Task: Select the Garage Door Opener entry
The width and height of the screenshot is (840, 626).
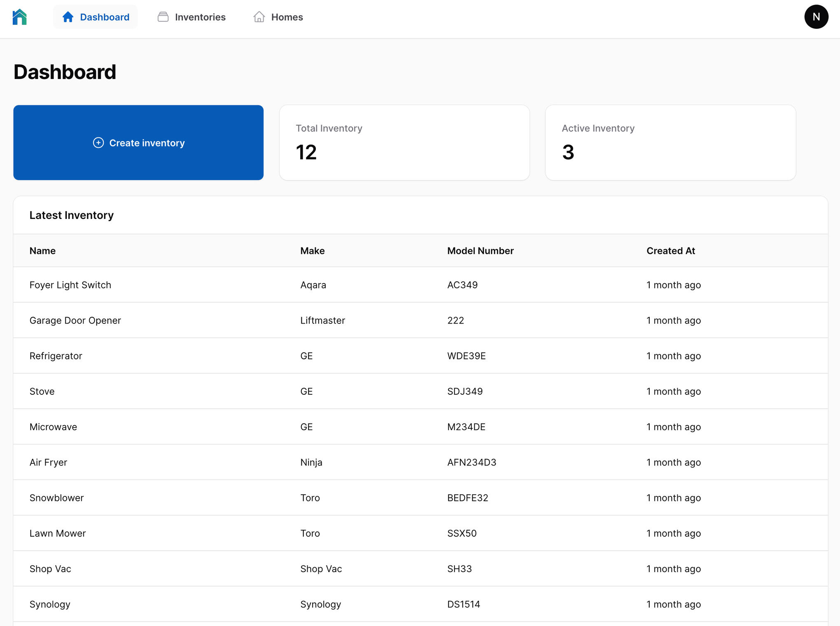Action: coord(75,320)
